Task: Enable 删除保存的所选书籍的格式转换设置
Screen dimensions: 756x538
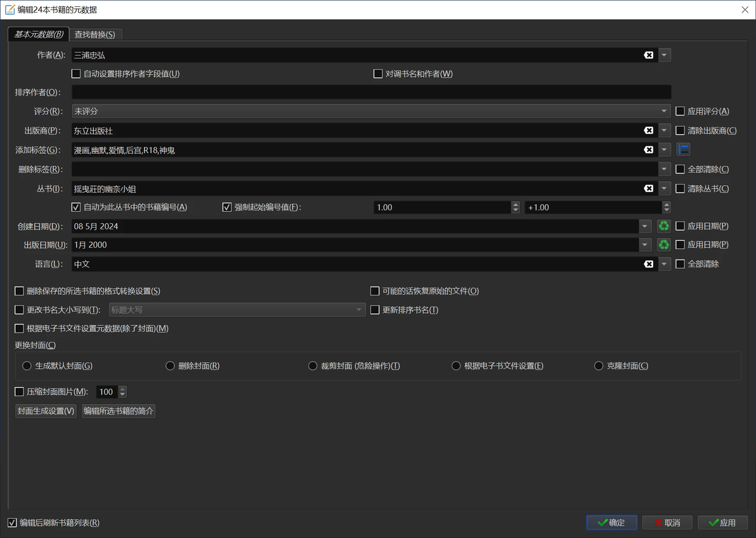Action: pyautogui.click(x=19, y=291)
